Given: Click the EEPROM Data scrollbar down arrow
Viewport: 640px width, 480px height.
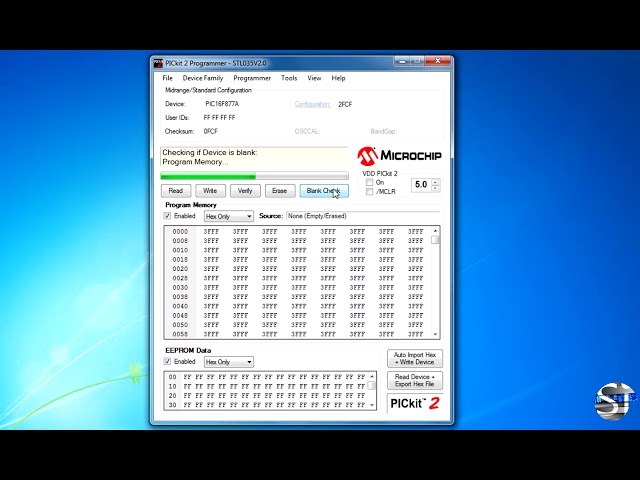Looking at the screenshot, I should 372,405.
